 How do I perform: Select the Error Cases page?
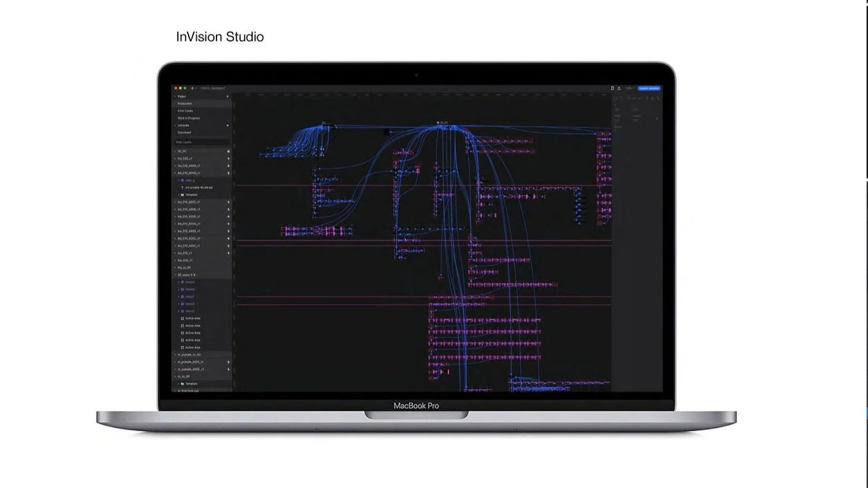coord(202,111)
